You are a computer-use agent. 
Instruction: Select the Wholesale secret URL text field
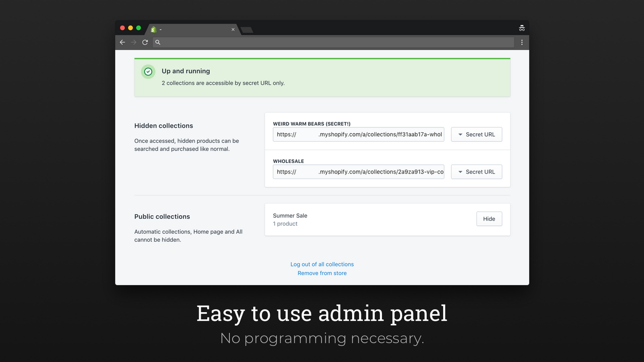(x=358, y=171)
